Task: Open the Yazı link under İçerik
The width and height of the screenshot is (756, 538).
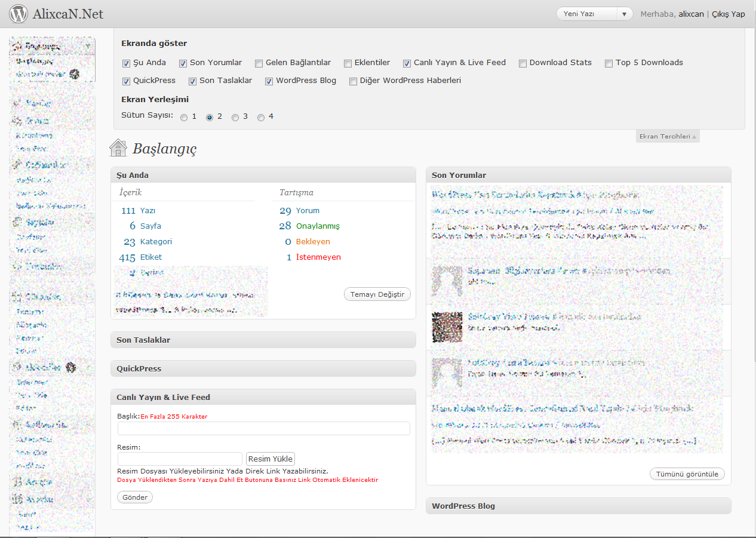Action: (147, 211)
